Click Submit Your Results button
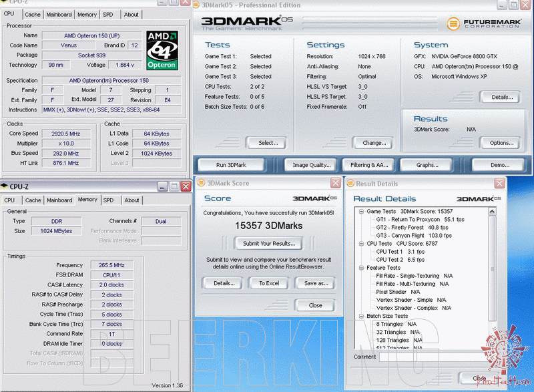Image resolution: width=534 pixels, height=392 pixels. pyautogui.click(x=268, y=244)
